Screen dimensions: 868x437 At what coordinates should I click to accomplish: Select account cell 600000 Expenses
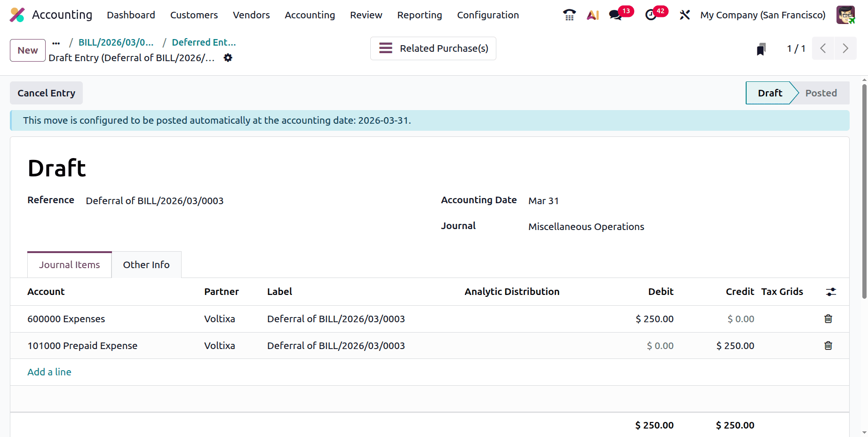click(x=66, y=319)
